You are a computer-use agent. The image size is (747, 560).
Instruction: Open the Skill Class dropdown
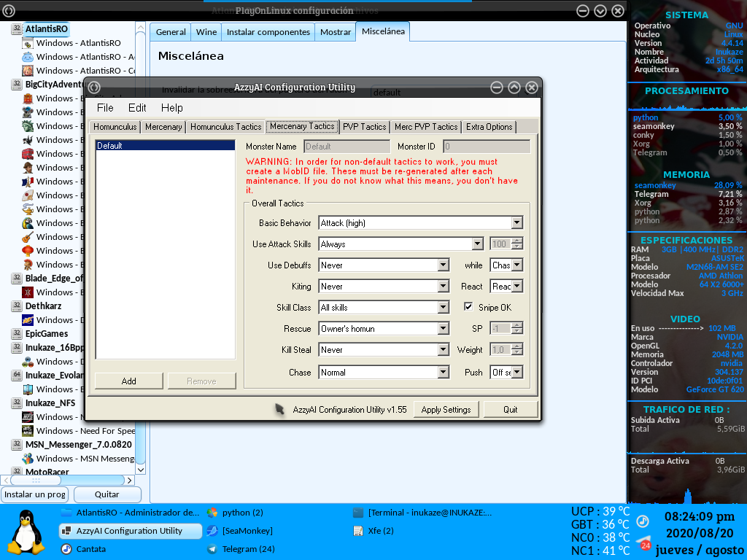443,307
